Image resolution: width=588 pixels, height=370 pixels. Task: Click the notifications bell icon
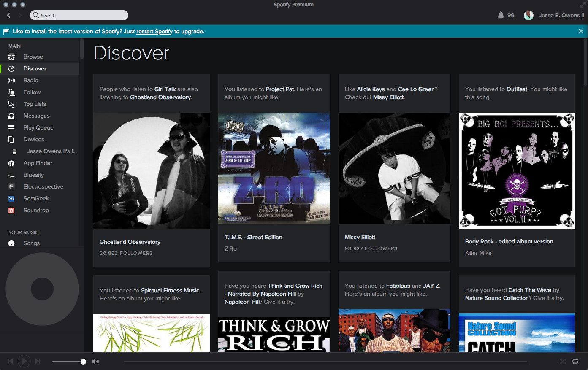coord(501,15)
